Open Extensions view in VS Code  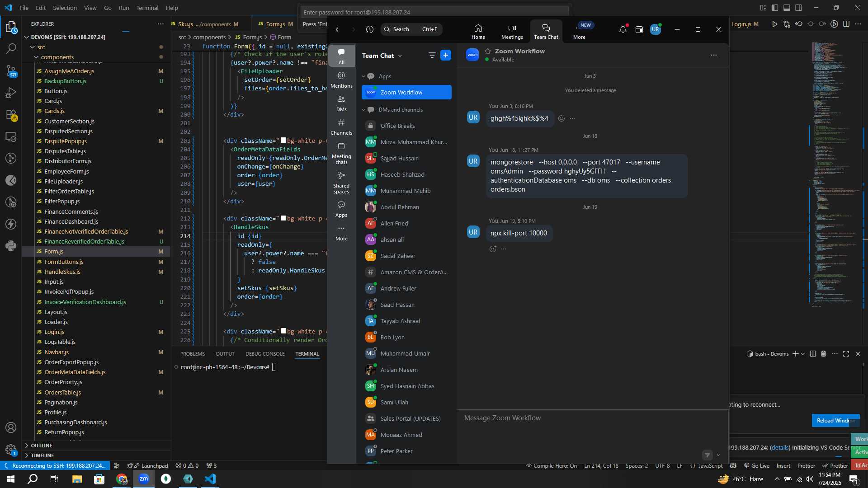pos(11,115)
